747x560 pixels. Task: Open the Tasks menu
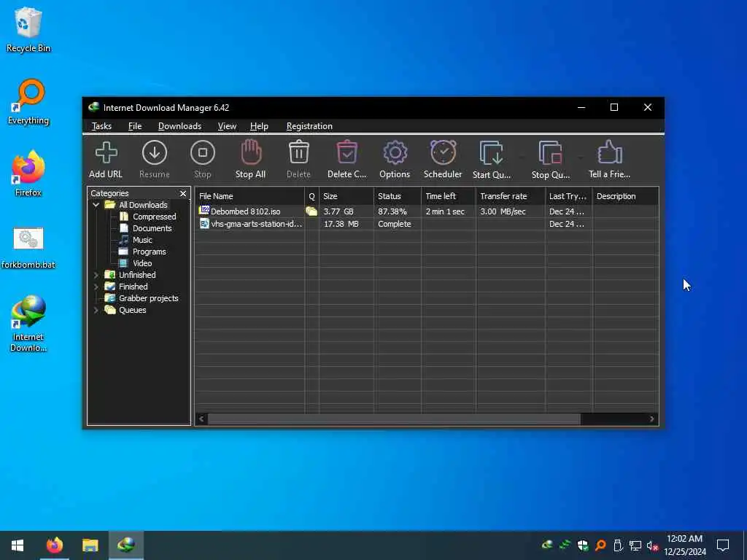[101, 126]
